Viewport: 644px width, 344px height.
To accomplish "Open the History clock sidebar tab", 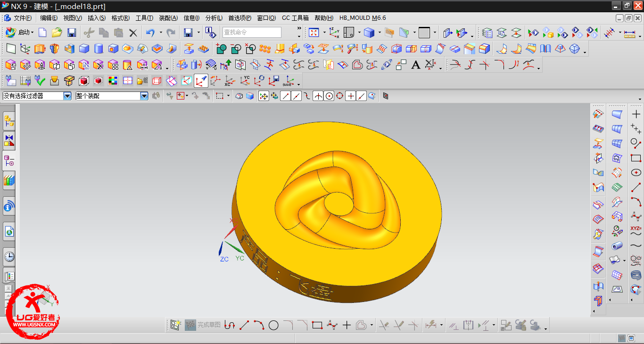I will 9,257.
